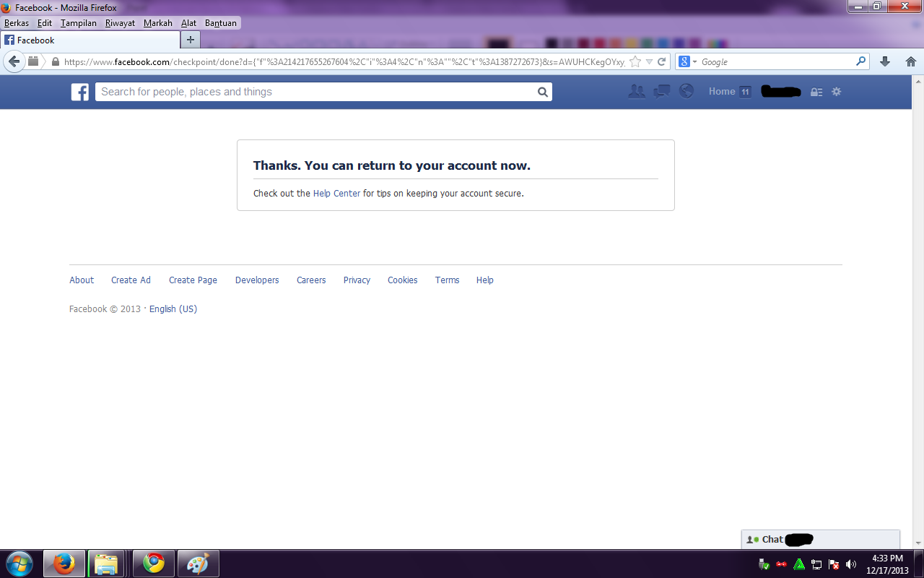Open the Alat menu

click(x=188, y=23)
